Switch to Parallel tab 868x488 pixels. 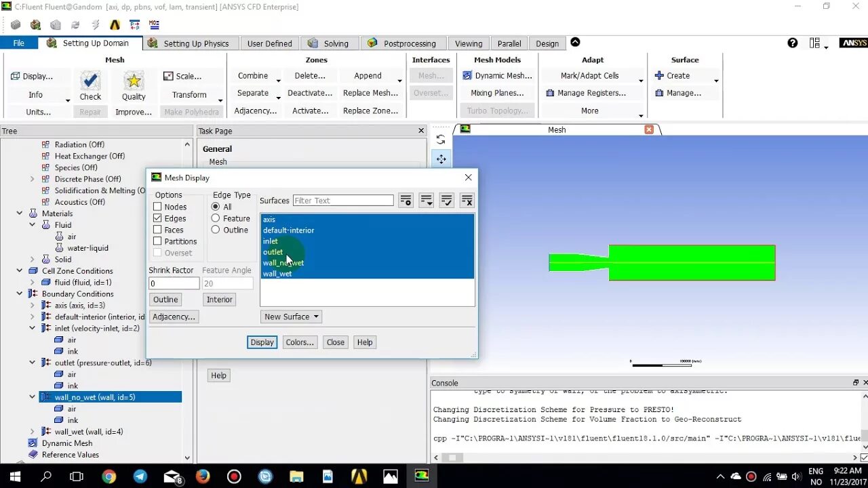click(509, 43)
